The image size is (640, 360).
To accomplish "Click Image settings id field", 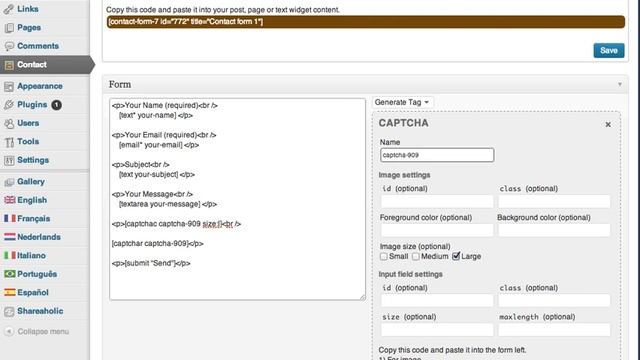I will 437,201.
